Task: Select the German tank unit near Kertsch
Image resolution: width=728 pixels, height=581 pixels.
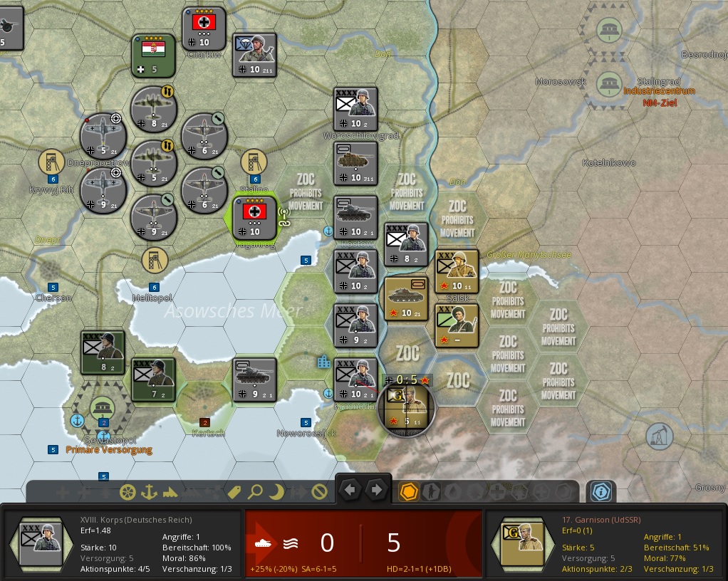Action: point(254,380)
